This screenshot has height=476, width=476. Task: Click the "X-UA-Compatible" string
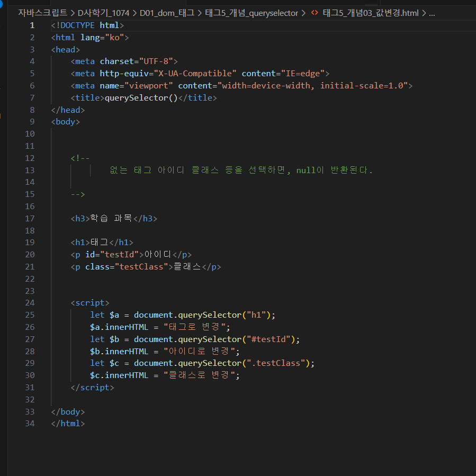195,74
